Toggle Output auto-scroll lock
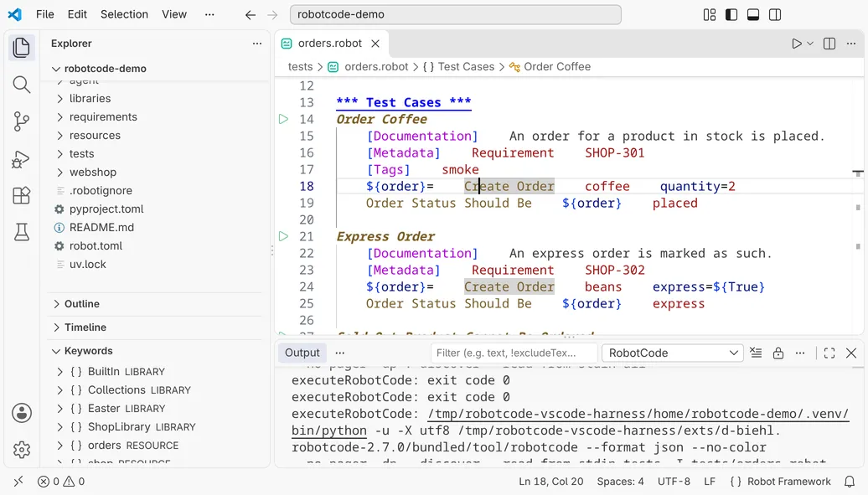 click(778, 353)
